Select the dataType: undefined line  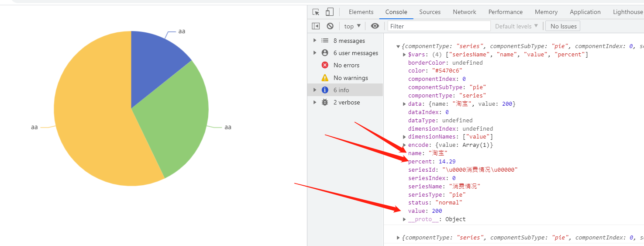[x=440, y=121]
